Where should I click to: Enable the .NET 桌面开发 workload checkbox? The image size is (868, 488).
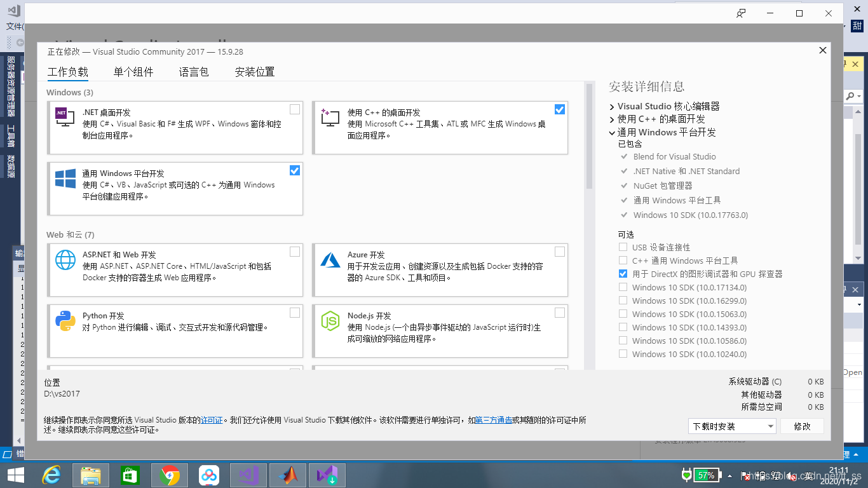click(294, 109)
